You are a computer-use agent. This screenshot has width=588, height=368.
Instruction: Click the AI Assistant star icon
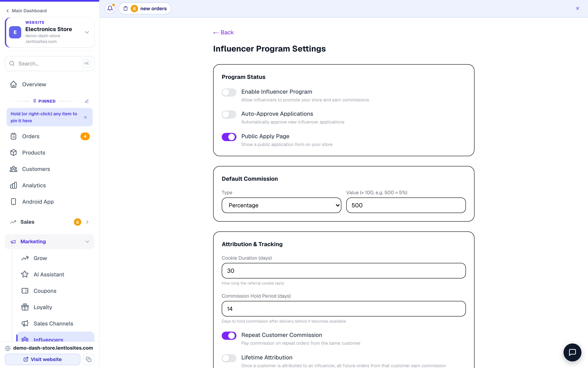(25, 274)
